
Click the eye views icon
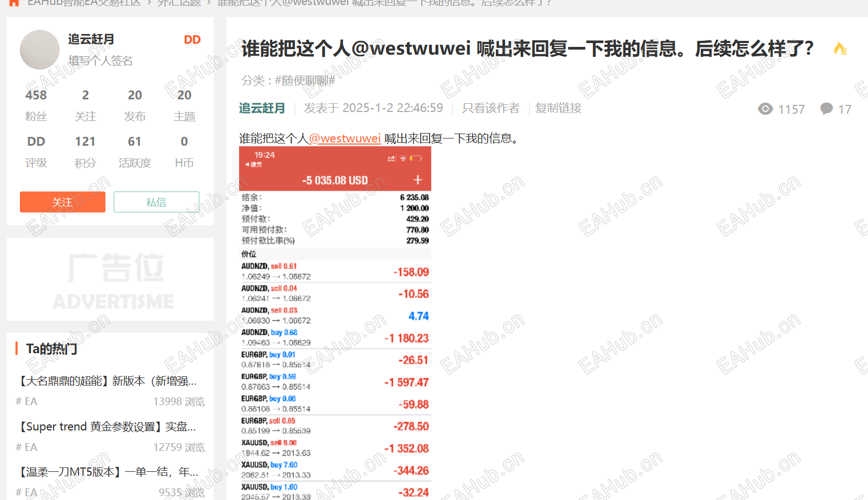(765, 109)
